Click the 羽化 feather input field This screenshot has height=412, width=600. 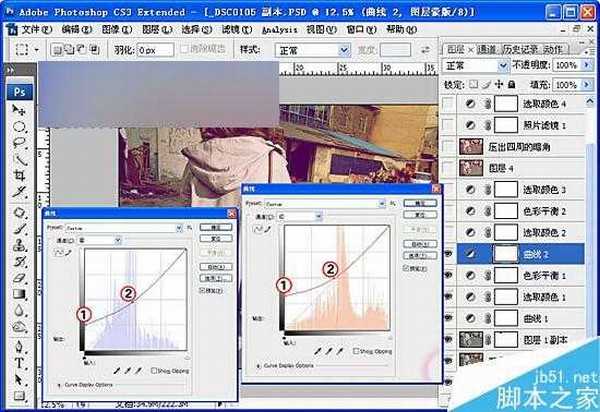[x=156, y=50]
